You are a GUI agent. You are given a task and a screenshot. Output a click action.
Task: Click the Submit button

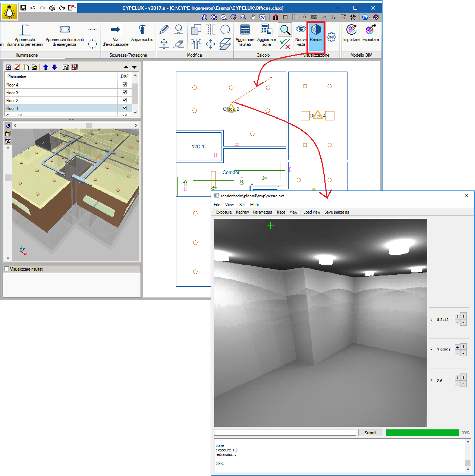(371, 433)
